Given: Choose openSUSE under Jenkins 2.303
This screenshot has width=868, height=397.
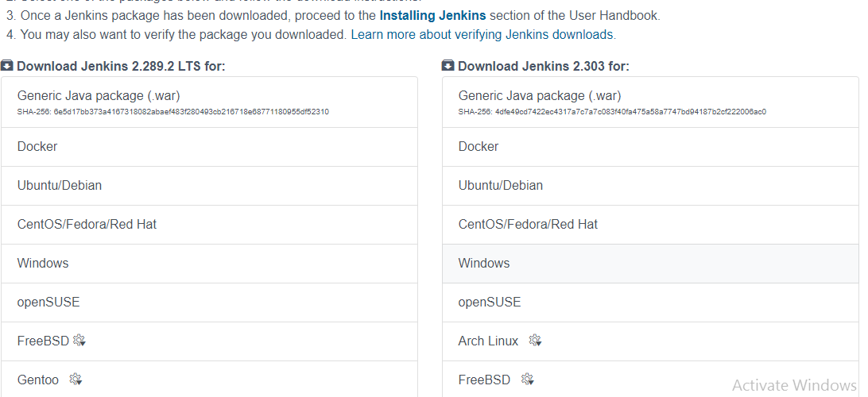Looking at the screenshot, I should click(x=650, y=303).
